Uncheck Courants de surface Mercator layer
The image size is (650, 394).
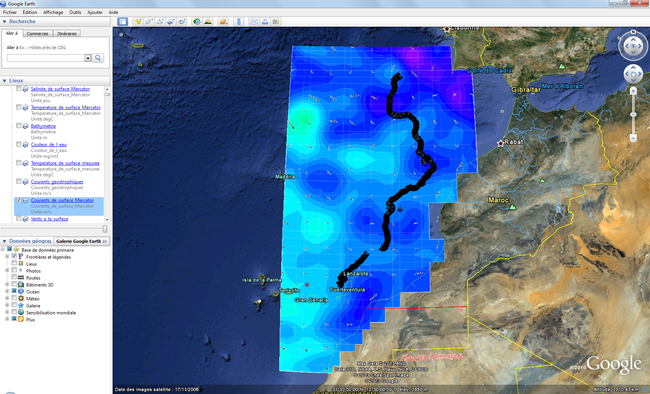point(19,200)
